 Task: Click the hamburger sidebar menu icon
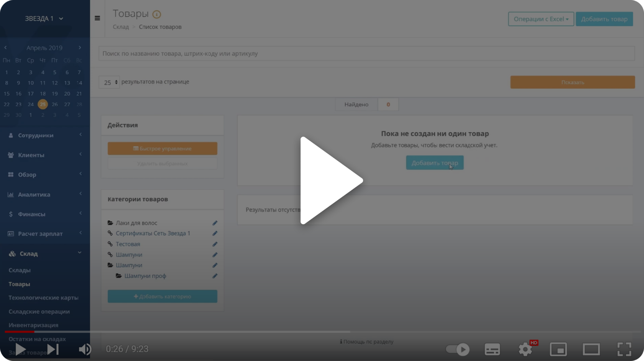[97, 18]
